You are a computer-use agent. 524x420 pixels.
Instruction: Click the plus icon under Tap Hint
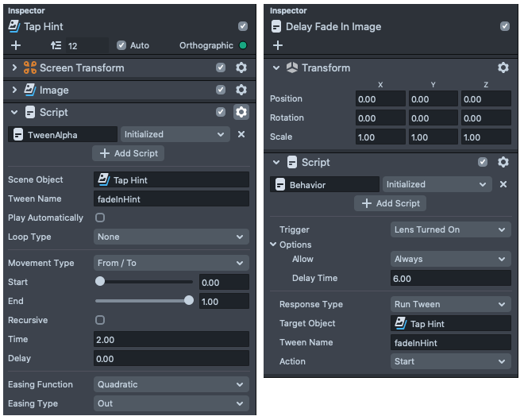click(x=15, y=45)
